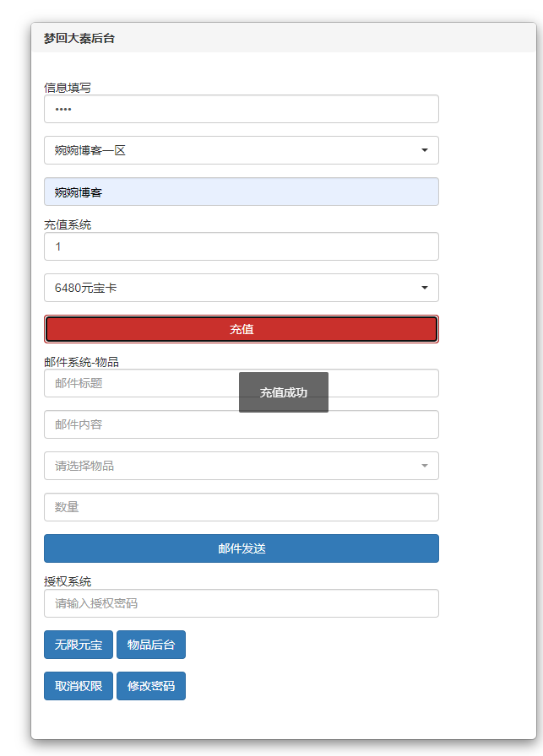543x756 pixels.
Task: Click the 婉婉博客 text input field
Action: (x=241, y=192)
